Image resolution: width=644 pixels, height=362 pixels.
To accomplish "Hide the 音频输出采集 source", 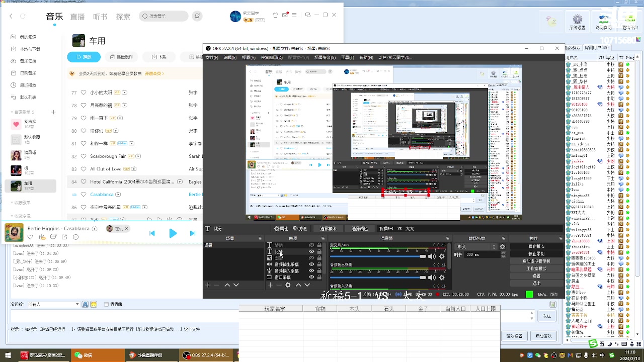I will pos(311,264).
